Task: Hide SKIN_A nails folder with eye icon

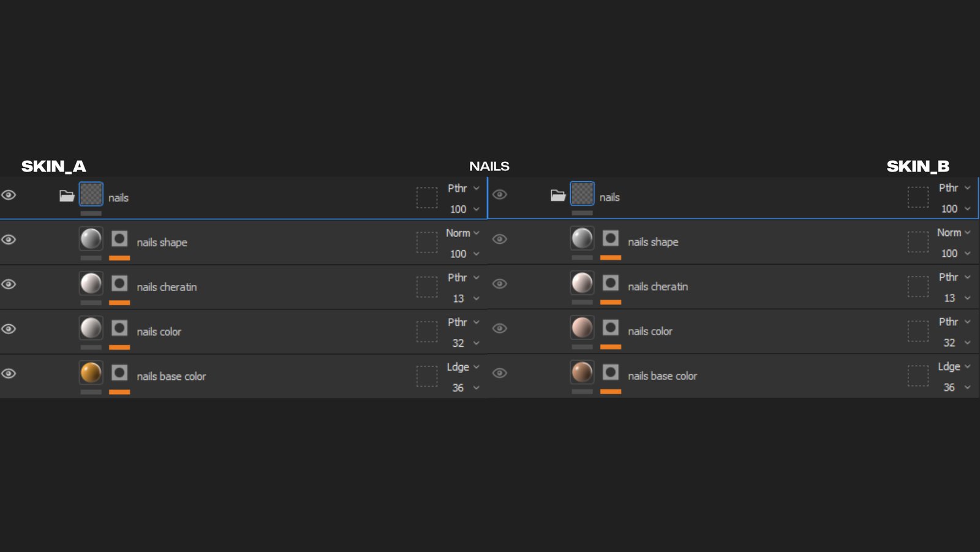Action: coord(9,195)
